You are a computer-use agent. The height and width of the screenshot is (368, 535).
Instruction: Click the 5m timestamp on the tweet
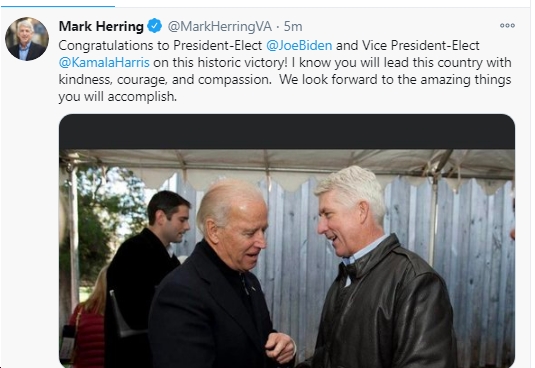click(293, 26)
